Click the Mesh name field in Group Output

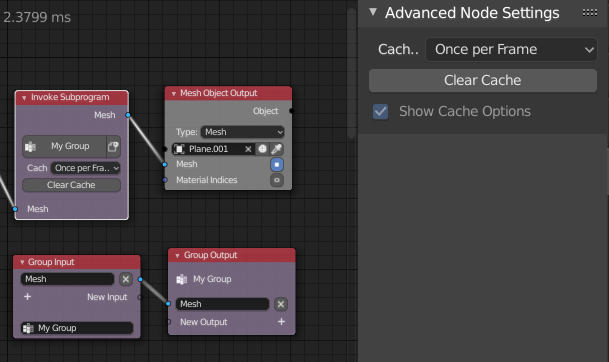pyautogui.click(x=223, y=304)
